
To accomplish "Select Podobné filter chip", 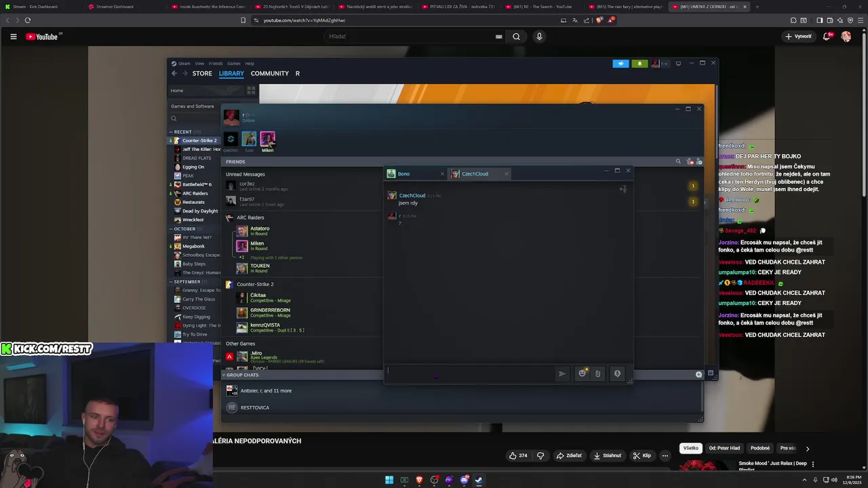I will pos(760,448).
